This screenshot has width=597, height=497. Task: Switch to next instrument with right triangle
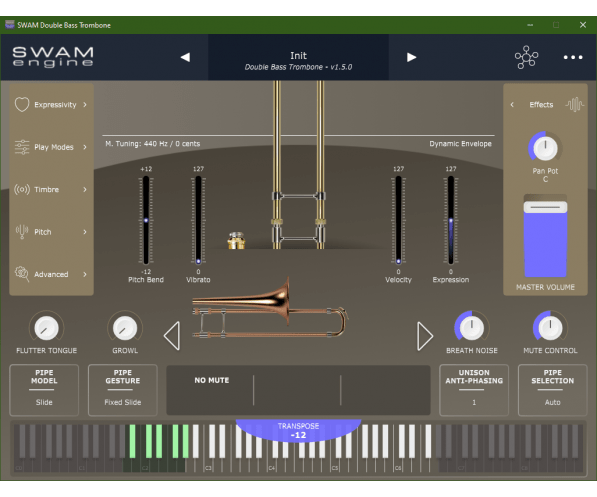[425, 336]
